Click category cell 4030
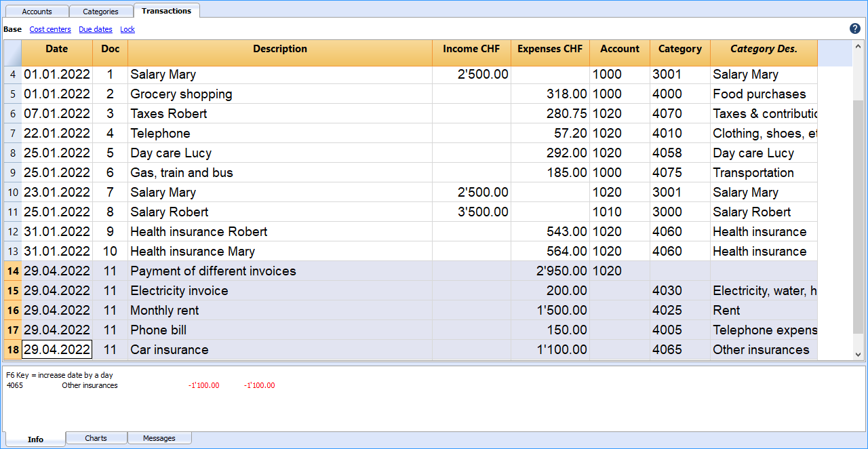Image resolution: width=868 pixels, height=449 pixels. tap(680, 291)
